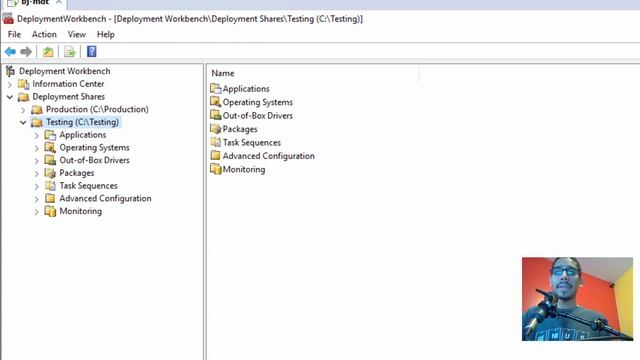The image size is (640, 360).
Task: Click the Operating Systems icon in the Name list
Action: click(216, 102)
